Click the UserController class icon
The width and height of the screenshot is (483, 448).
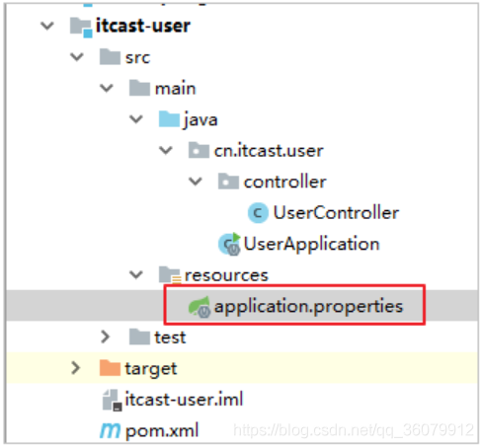[258, 213]
